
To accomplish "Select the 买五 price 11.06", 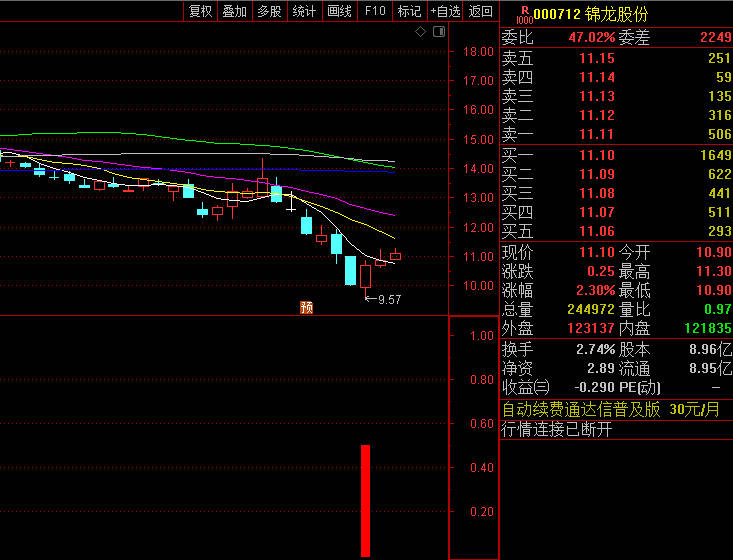I will [597, 231].
